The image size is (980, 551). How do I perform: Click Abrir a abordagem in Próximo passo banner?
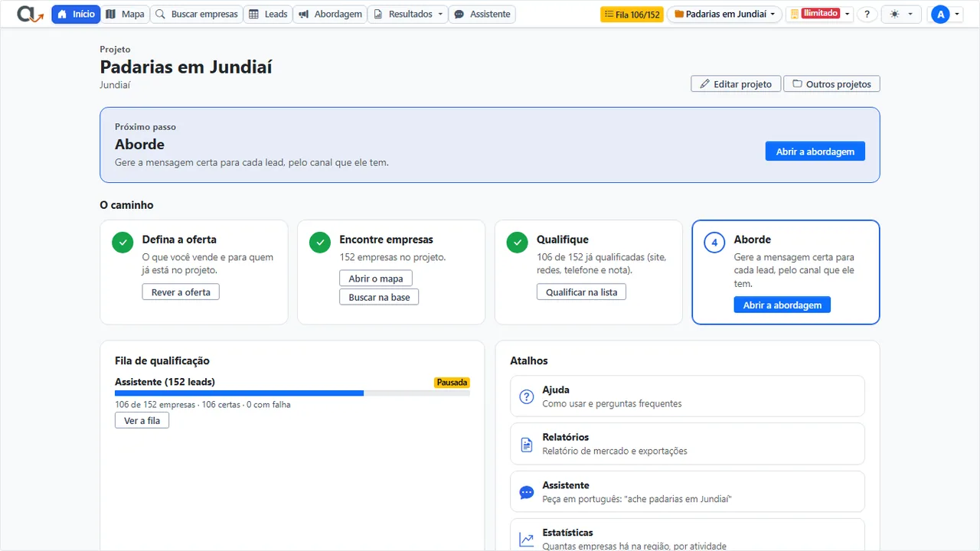pos(815,152)
